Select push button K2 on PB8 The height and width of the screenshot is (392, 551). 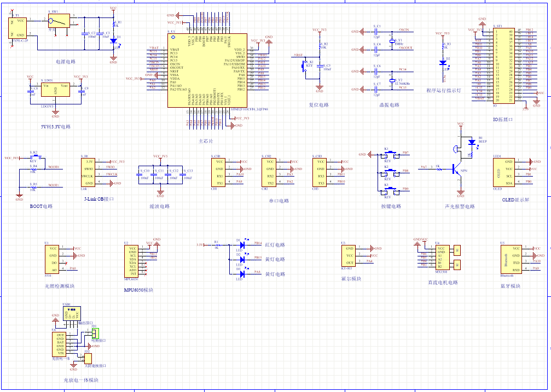click(391, 173)
